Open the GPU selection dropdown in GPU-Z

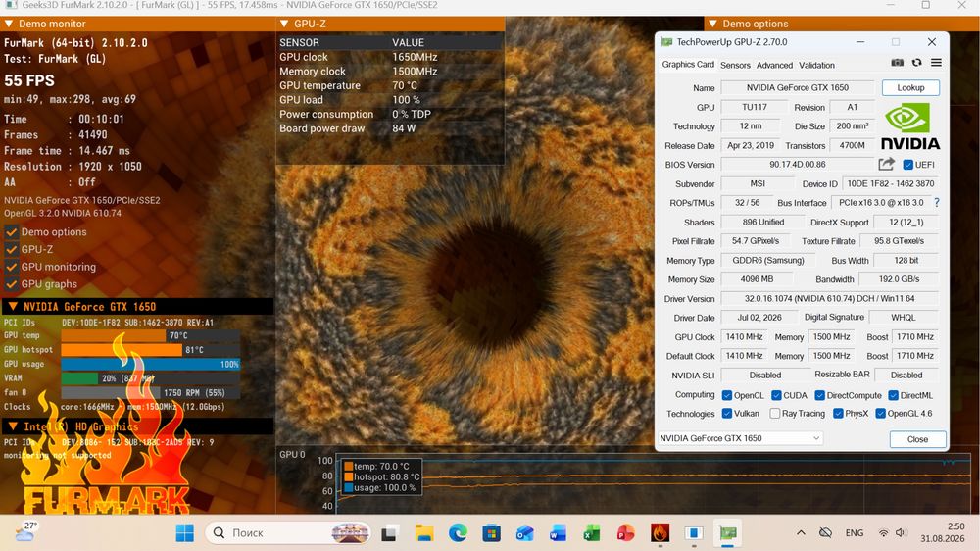coord(740,438)
